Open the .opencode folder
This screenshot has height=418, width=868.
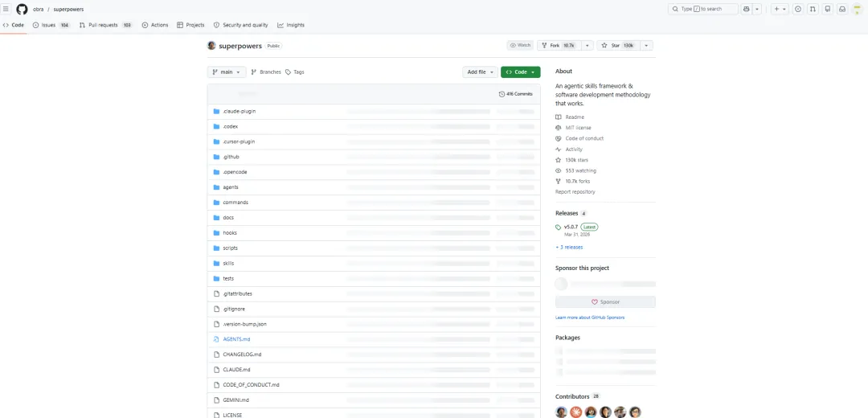pyautogui.click(x=235, y=172)
